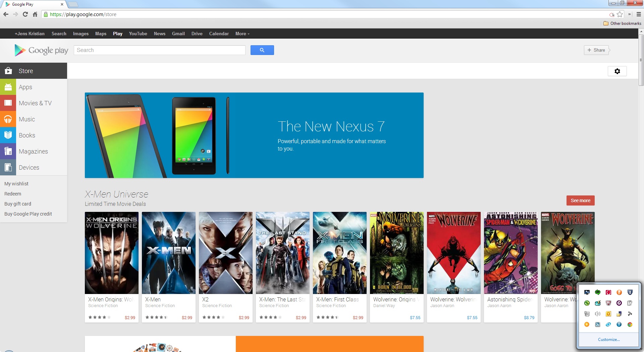Open the settings gear in Play store
Screen dimensions: 644x352
[x=617, y=71]
